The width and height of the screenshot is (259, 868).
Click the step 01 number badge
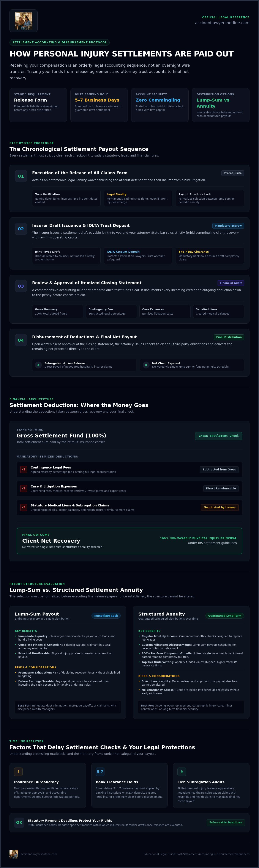coord(21,176)
